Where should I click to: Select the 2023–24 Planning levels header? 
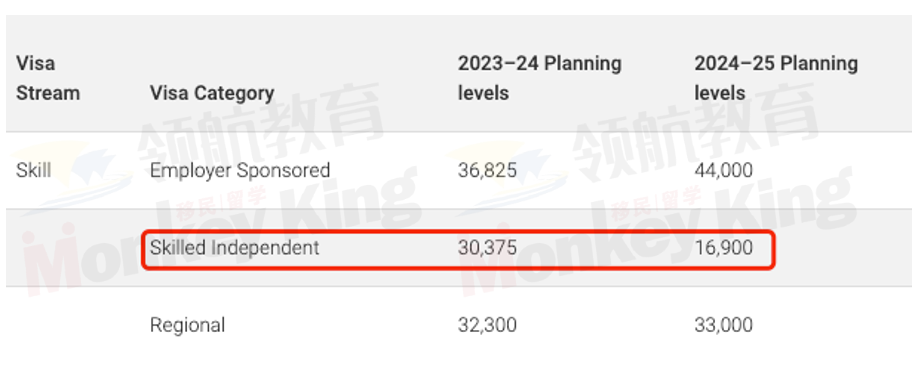(539, 78)
